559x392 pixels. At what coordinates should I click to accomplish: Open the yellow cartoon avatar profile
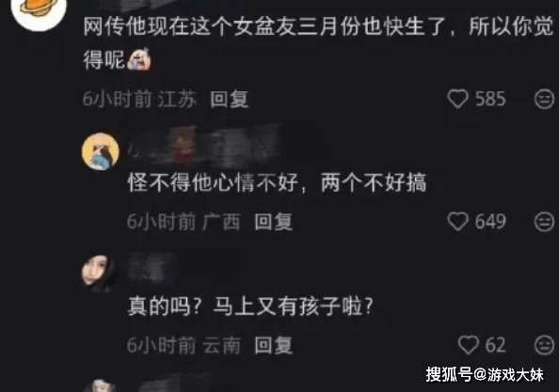pyautogui.click(x=101, y=151)
